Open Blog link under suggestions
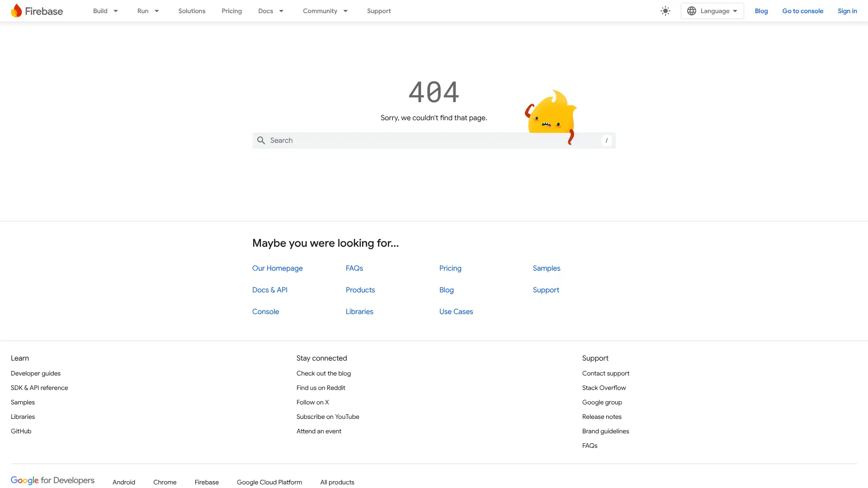The height and width of the screenshot is (488, 868). (x=446, y=290)
